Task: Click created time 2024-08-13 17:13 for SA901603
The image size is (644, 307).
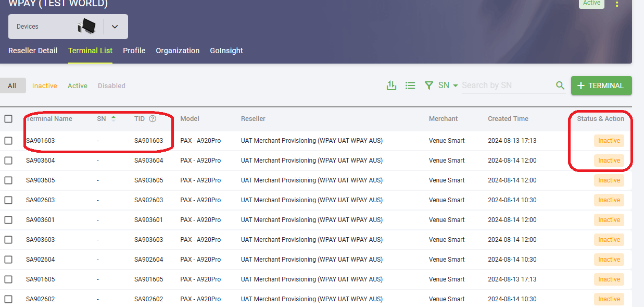Action: coord(512,141)
